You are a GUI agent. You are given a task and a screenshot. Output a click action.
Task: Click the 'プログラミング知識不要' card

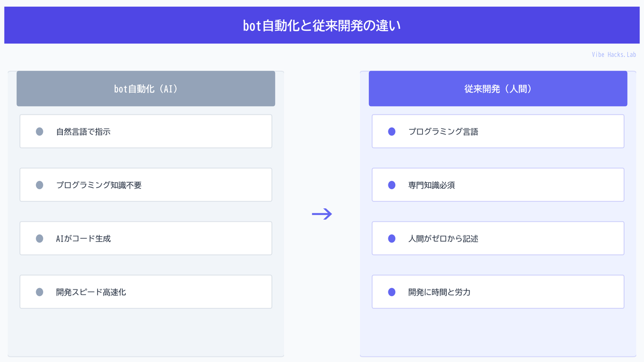click(x=146, y=185)
